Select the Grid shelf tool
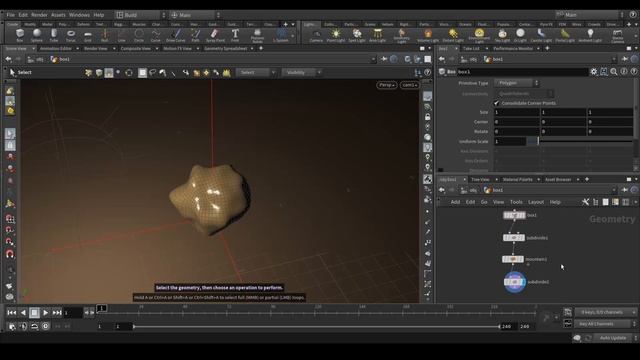The height and width of the screenshot is (360, 640). pyautogui.click(x=88, y=36)
